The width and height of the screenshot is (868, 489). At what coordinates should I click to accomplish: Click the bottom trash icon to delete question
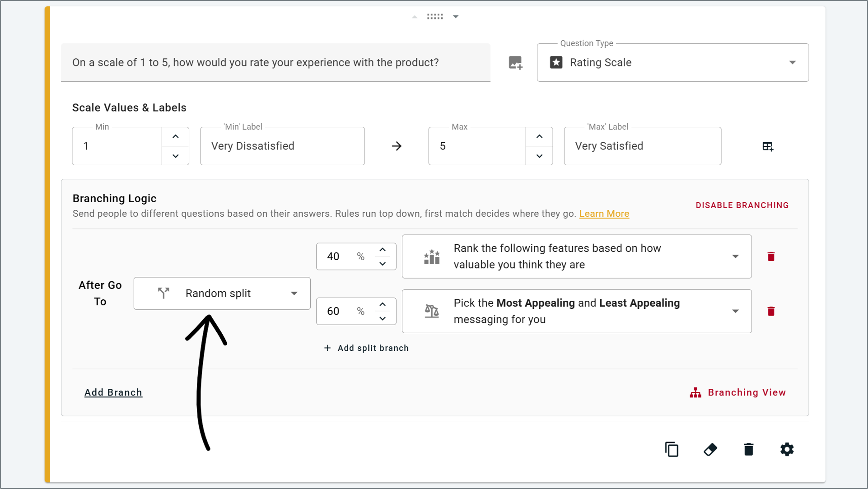pyautogui.click(x=748, y=449)
